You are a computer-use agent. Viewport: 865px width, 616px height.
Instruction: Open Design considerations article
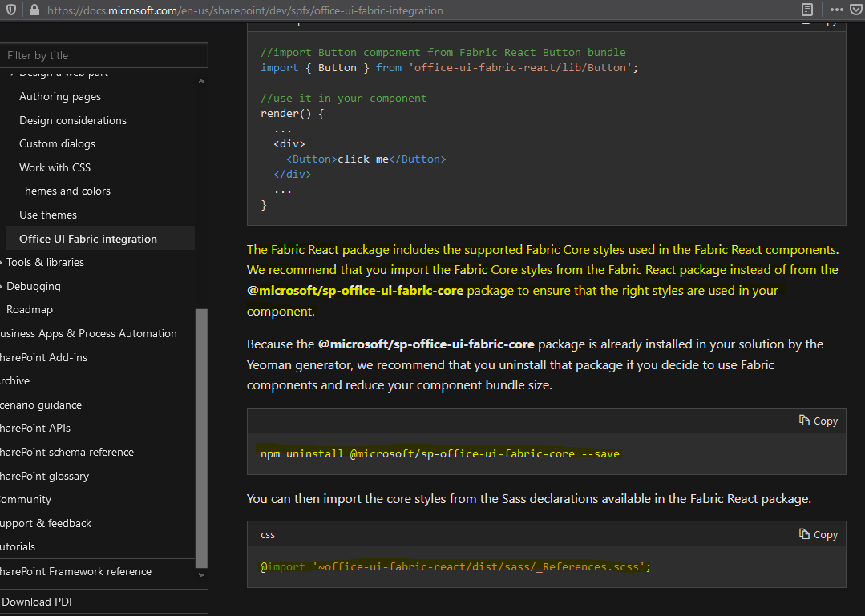tap(73, 120)
